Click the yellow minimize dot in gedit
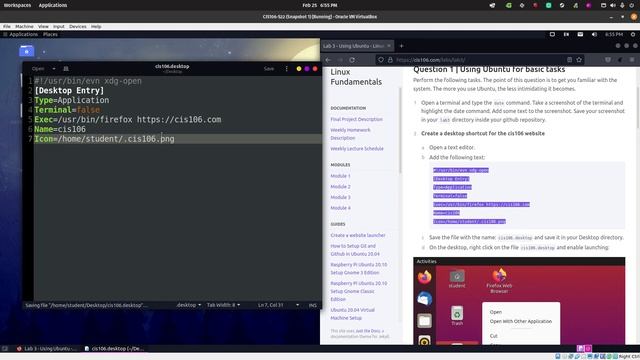The width and height of the screenshot is (640, 360). pos(299,69)
